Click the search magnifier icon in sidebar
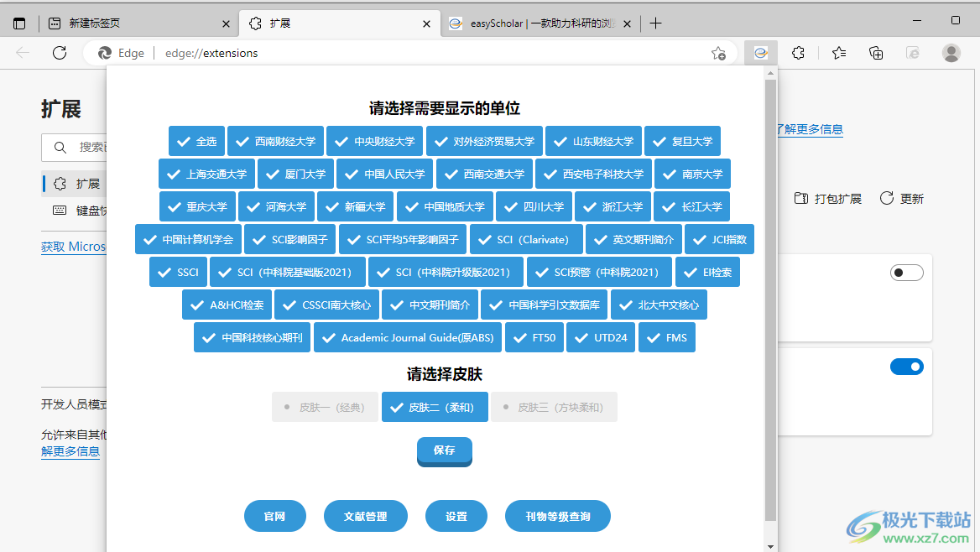 coord(60,147)
